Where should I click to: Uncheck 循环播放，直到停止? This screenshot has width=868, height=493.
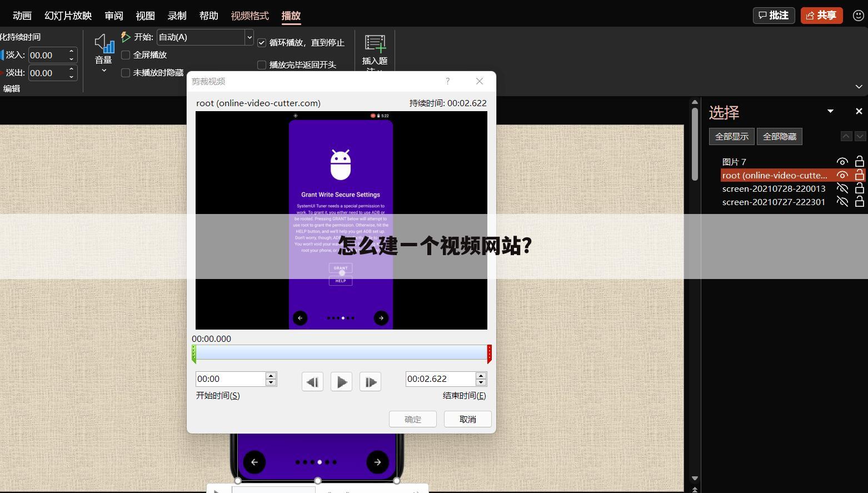[x=261, y=42]
